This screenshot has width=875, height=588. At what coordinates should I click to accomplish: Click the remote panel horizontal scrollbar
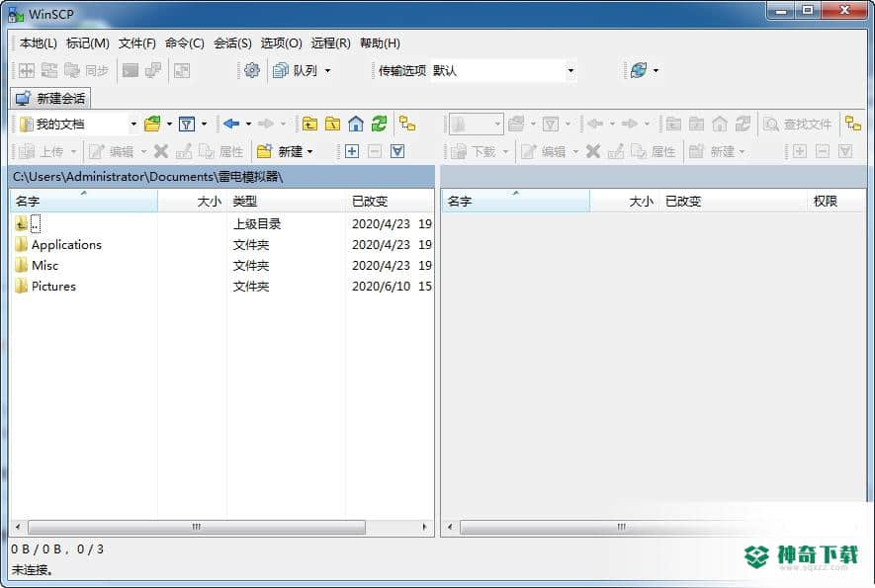[621, 527]
